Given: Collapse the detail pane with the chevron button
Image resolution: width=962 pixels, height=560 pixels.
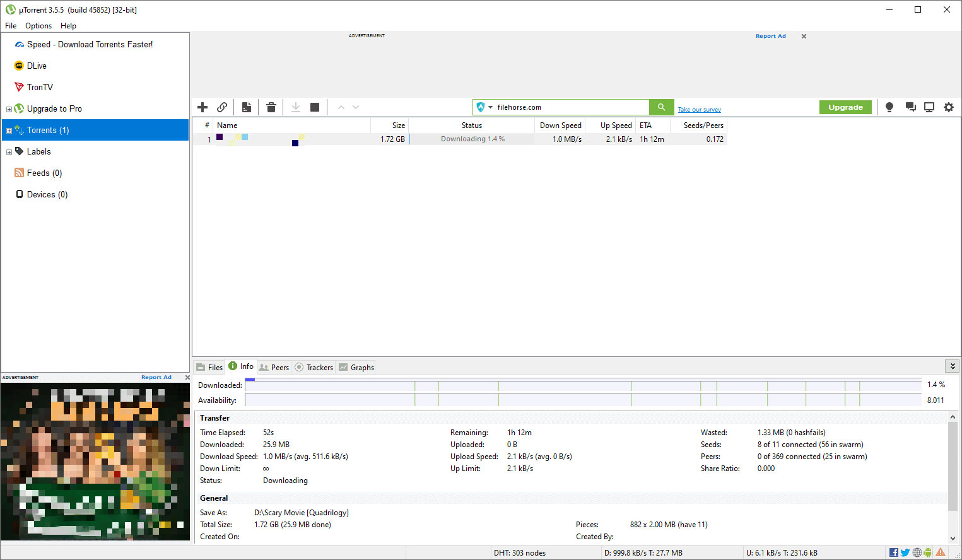Looking at the screenshot, I should (x=953, y=366).
